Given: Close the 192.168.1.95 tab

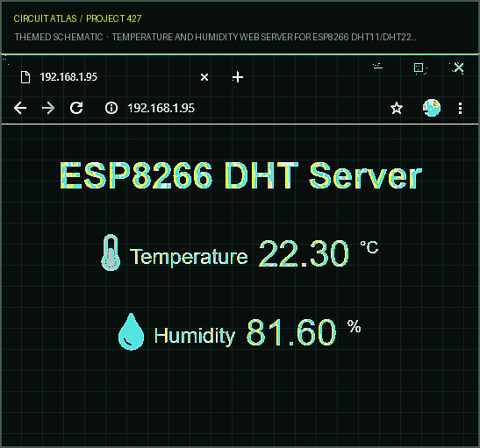Looking at the screenshot, I should tap(204, 77).
